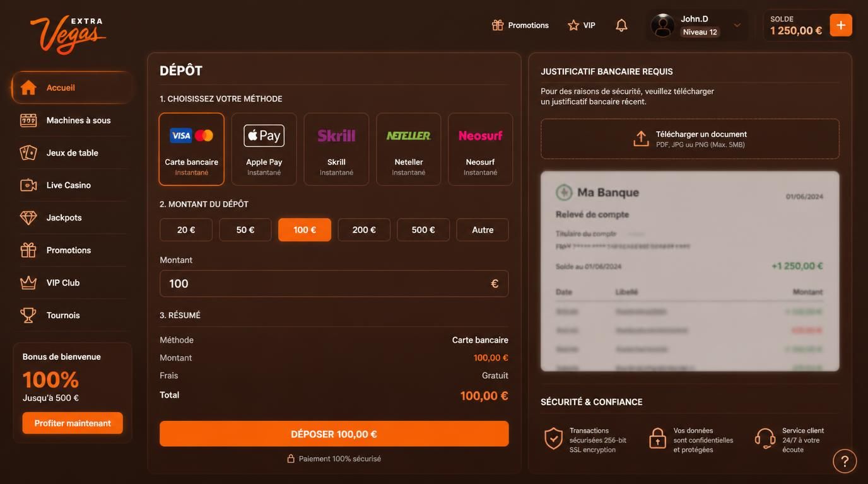The width and height of the screenshot is (868, 484).
Task: Click the cards icon for Jeux de table
Action: (x=28, y=153)
